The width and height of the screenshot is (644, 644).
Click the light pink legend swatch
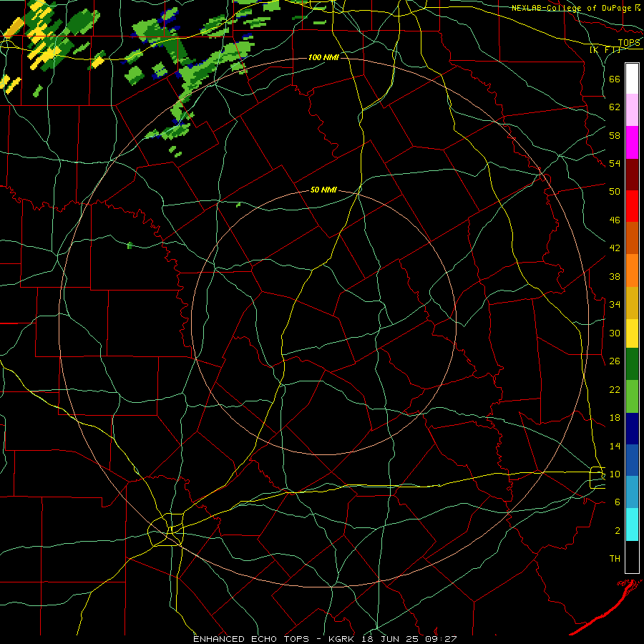pos(632,110)
